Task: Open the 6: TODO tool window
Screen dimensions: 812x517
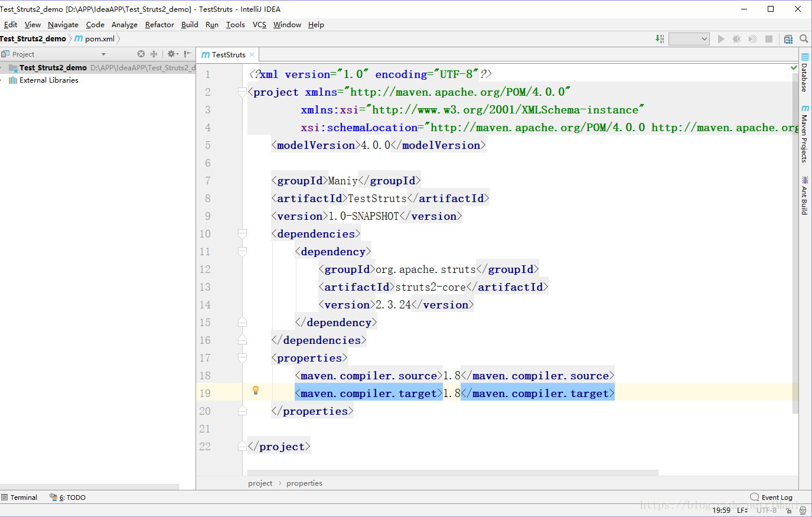Action: tap(68, 498)
